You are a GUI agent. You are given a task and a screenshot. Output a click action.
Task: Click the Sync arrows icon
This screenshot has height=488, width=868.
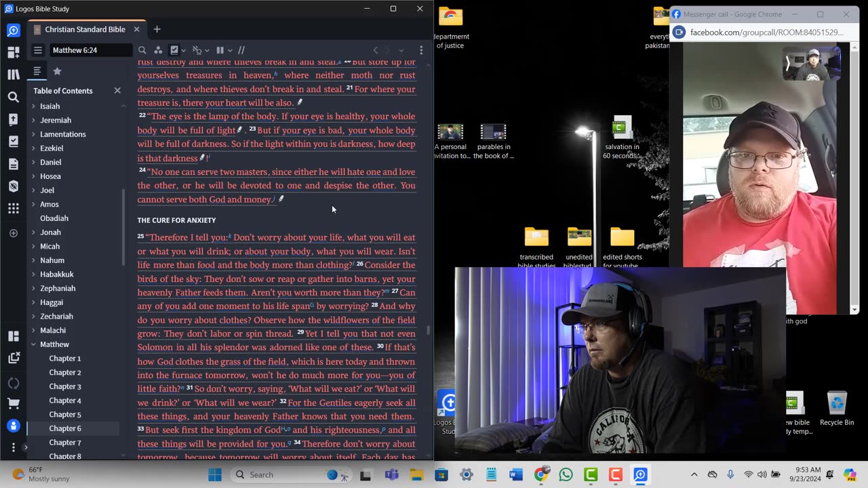pyautogui.click(x=14, y=383)
